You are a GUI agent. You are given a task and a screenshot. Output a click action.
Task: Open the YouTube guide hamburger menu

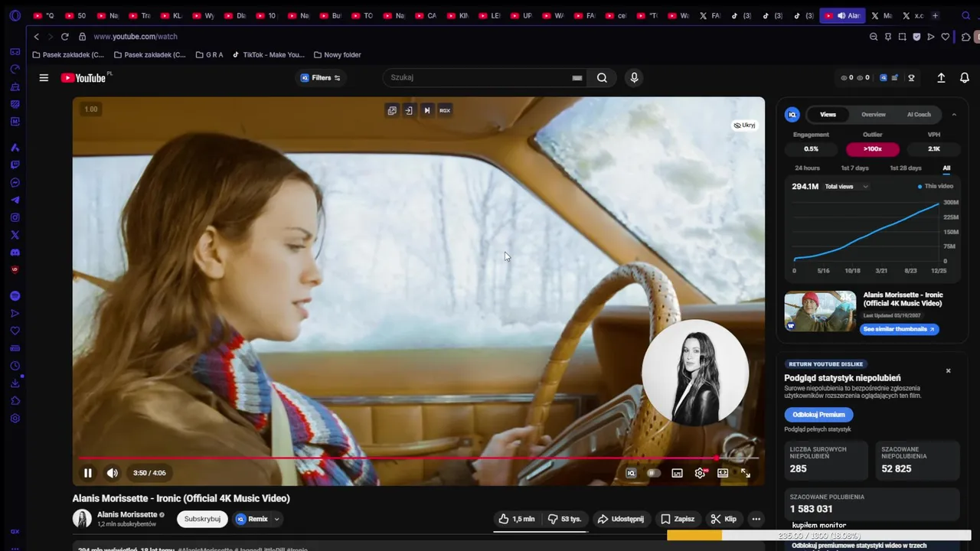44,77
